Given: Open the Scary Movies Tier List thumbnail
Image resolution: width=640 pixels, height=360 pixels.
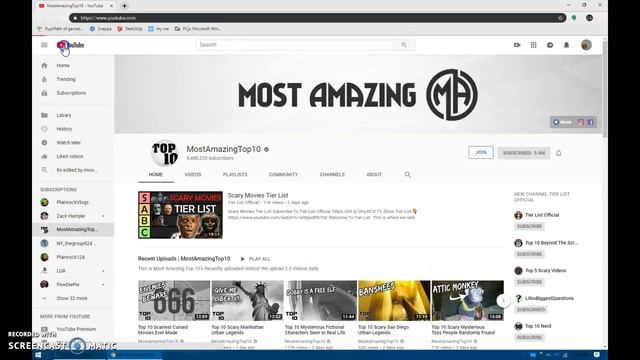Looking at the screenshot, I should [x=180, y=215].
